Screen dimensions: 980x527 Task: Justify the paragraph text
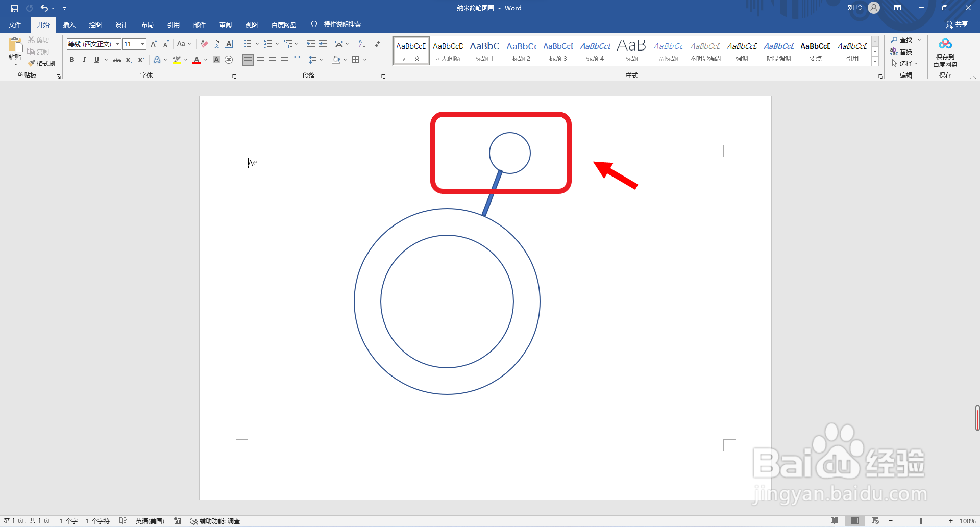click(285, 60)
